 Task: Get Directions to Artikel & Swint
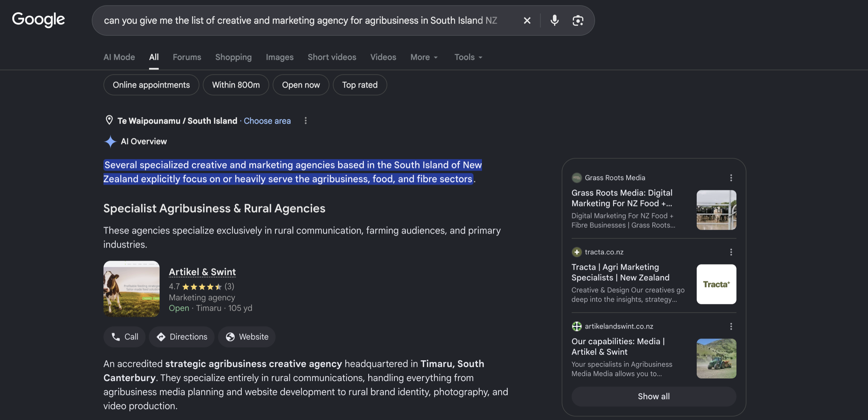(x=182, y=337)
